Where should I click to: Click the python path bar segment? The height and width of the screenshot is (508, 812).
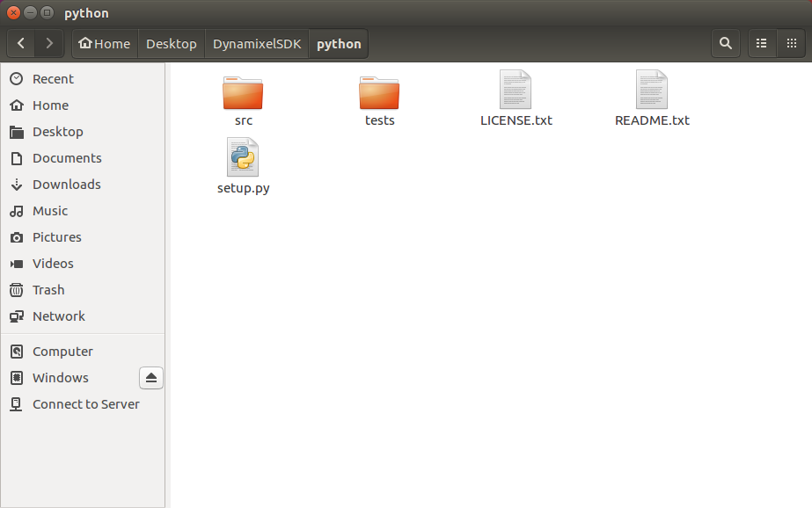point(339,43)
